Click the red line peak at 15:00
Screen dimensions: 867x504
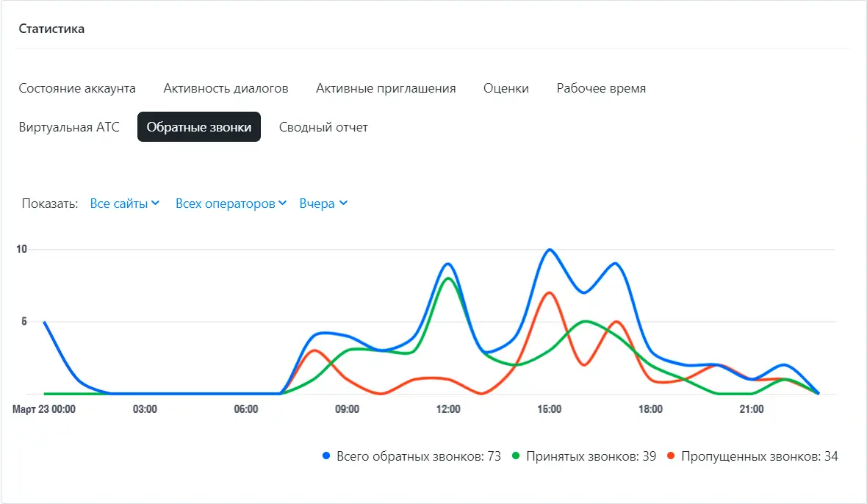[548, 292]
